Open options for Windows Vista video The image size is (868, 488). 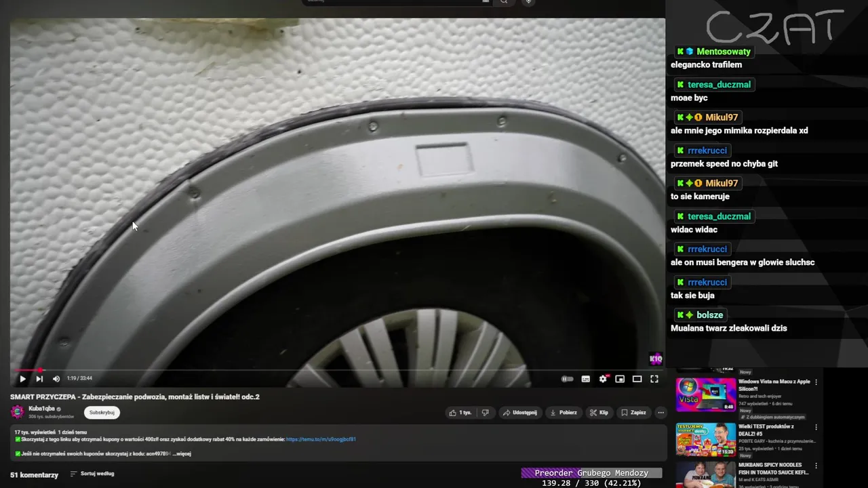click(x=816, y=382)
